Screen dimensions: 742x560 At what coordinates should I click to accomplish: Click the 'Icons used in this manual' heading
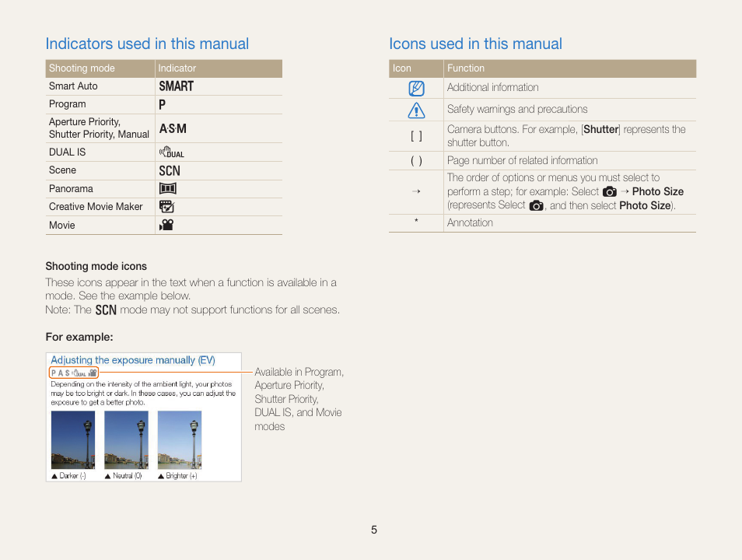pos(475,44)
